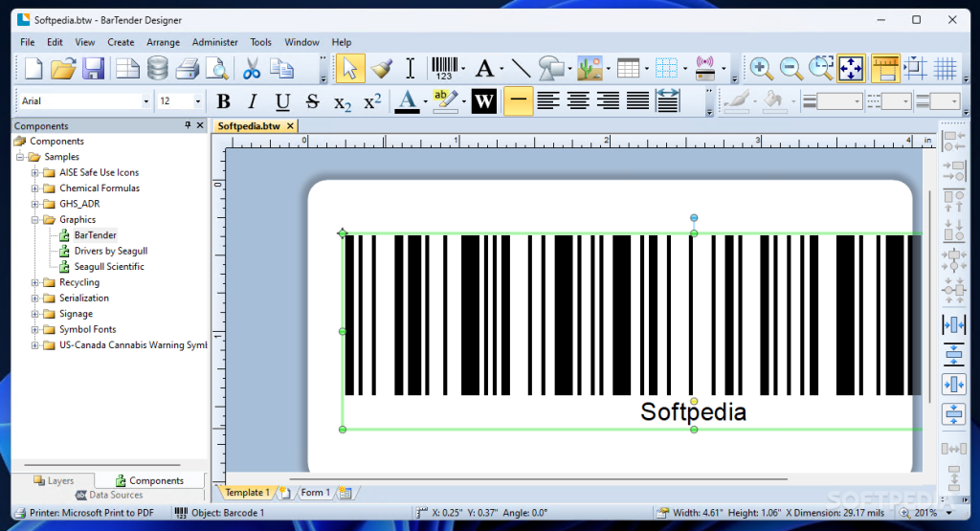Click the Zoom In magnifier

(x=762, y=68)
